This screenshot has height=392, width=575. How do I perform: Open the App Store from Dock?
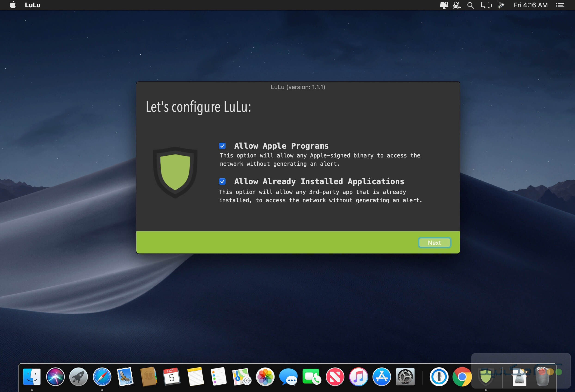coord(382,377)
